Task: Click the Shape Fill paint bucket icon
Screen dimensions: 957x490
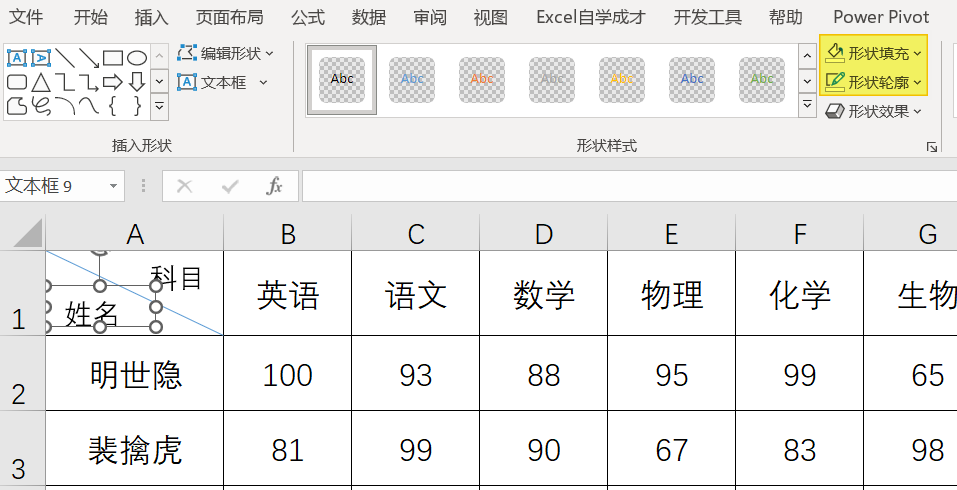Action: click(834, 53)
